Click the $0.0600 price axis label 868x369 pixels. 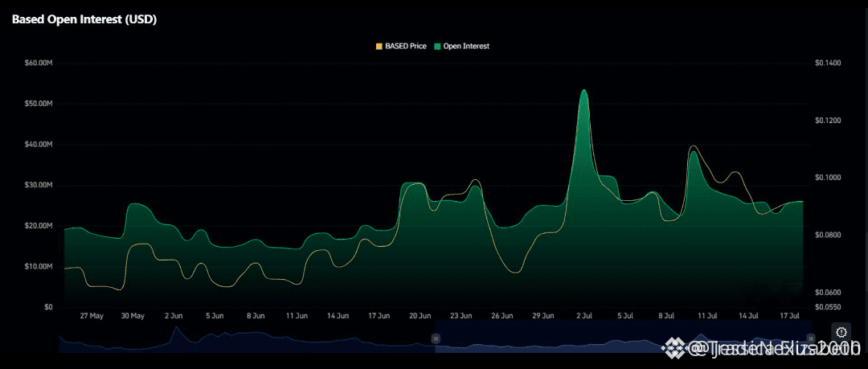click(x=828, y=292)
